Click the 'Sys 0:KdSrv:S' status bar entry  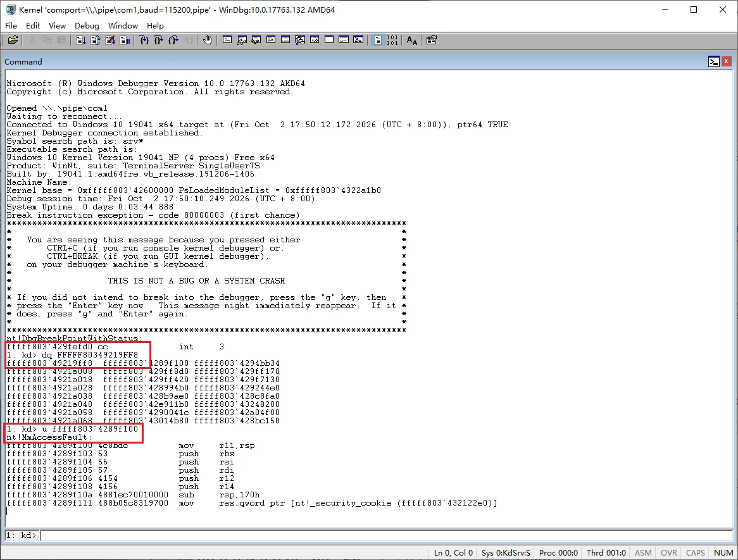506,552
